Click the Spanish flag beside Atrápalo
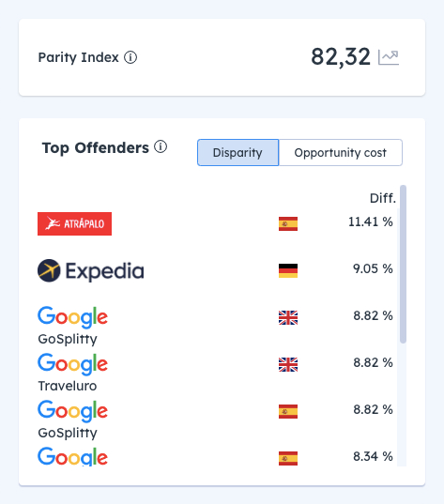This screenshot has width=444, height=504. (288, 223)
